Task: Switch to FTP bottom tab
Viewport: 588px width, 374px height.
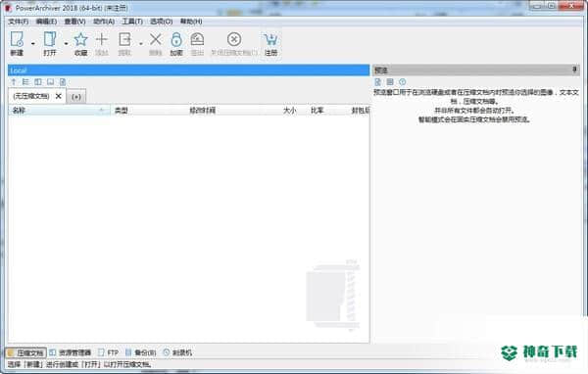Action: (x=108, y=352)
